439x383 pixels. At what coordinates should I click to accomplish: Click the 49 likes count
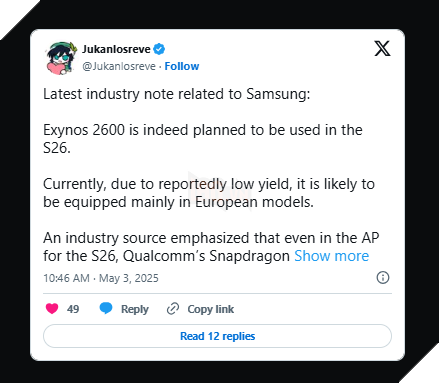73,309
